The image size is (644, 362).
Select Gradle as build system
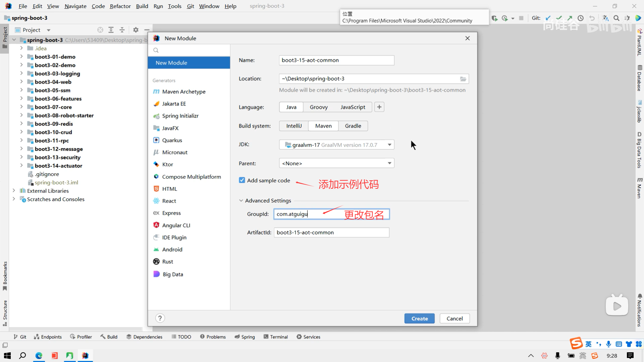(353, 126)
